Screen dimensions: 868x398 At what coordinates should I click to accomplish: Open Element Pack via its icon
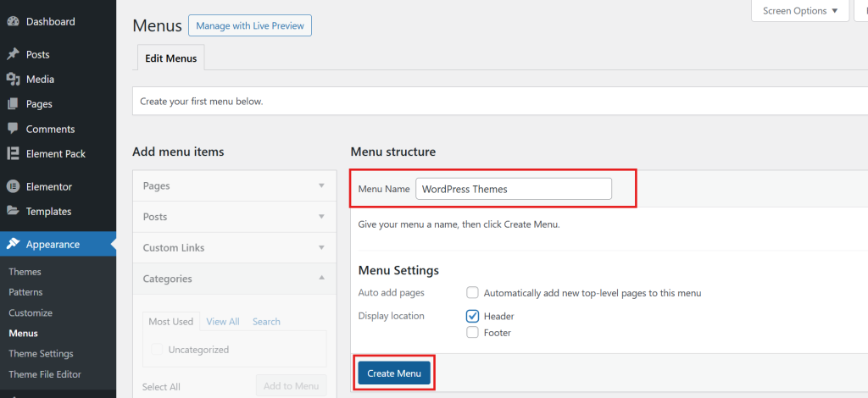coord(13,153)
